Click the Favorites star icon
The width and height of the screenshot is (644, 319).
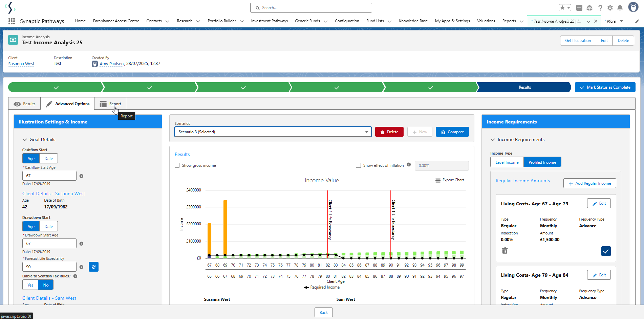(x=562, y=8)
